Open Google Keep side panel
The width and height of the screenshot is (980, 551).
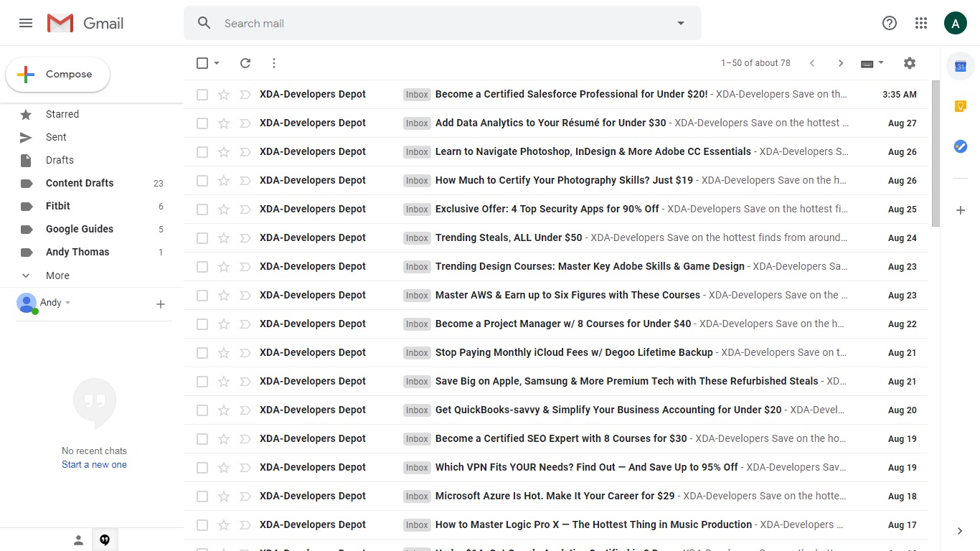961,107
